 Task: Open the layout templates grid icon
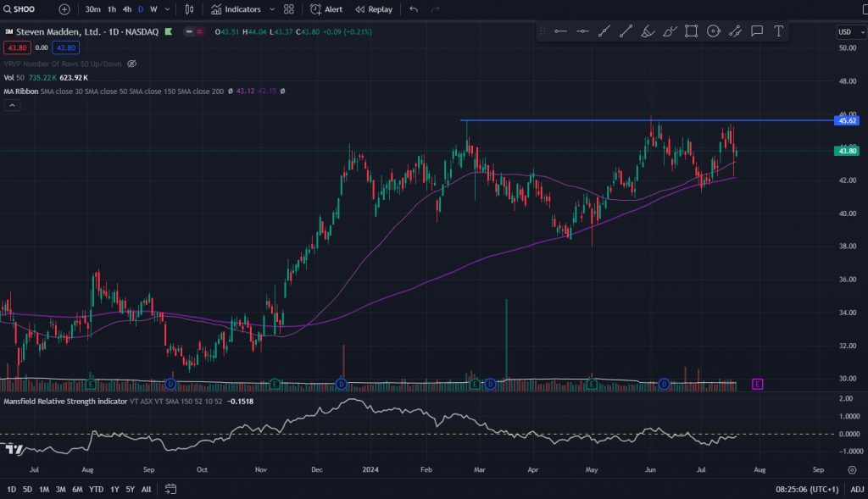click(289, 9)
